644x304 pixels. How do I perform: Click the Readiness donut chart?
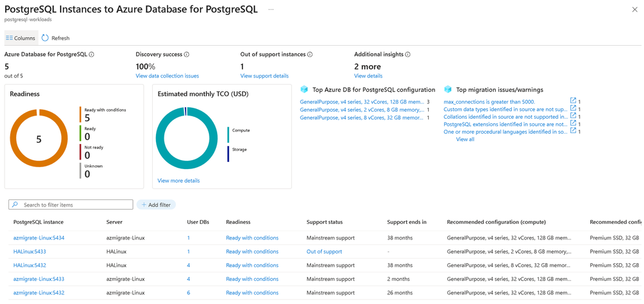pos(39,139)
